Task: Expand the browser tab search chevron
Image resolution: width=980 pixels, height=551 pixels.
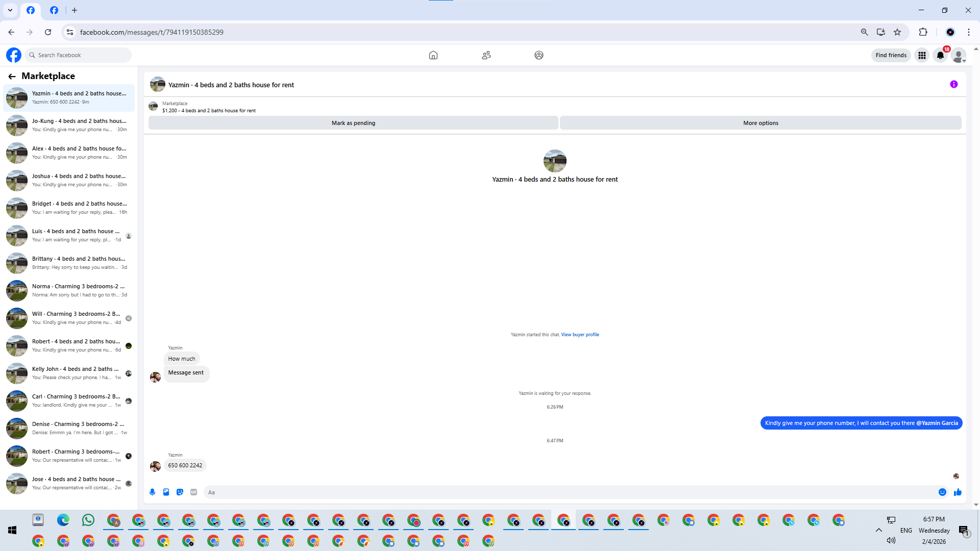Action: [10, 10]
